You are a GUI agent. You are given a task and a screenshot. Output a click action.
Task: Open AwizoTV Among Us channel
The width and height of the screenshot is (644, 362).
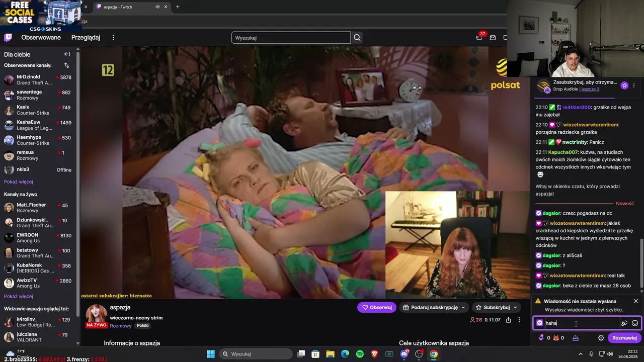(38, 283)
